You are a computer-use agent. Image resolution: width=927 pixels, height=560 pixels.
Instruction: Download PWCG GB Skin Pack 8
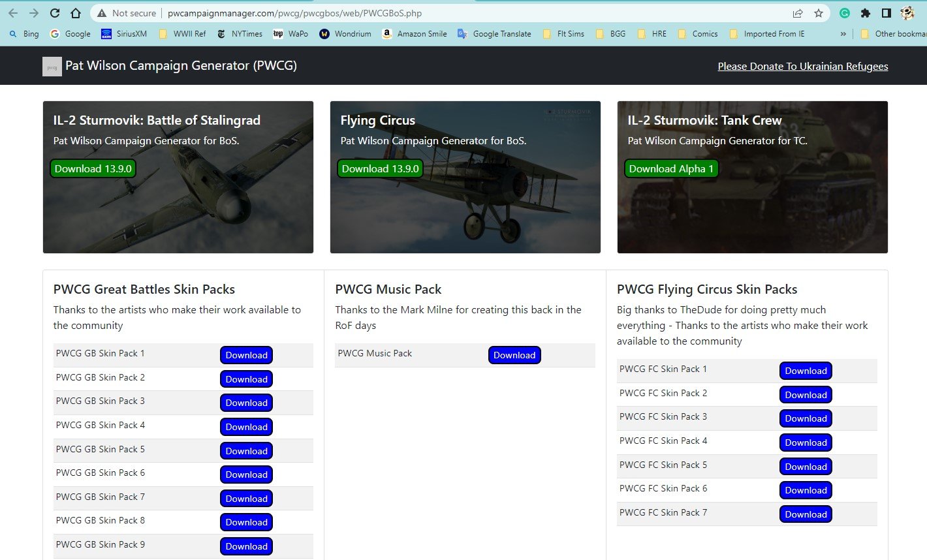246,522
